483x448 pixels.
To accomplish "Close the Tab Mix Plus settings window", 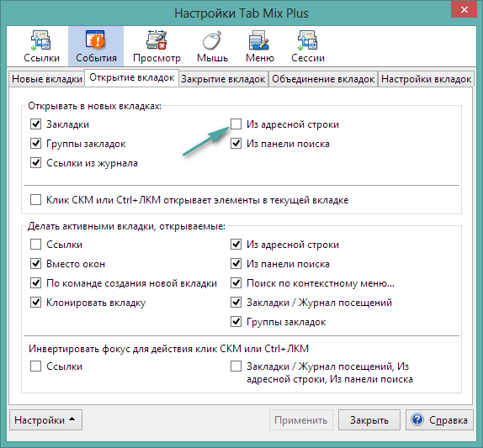I will 464,9.
